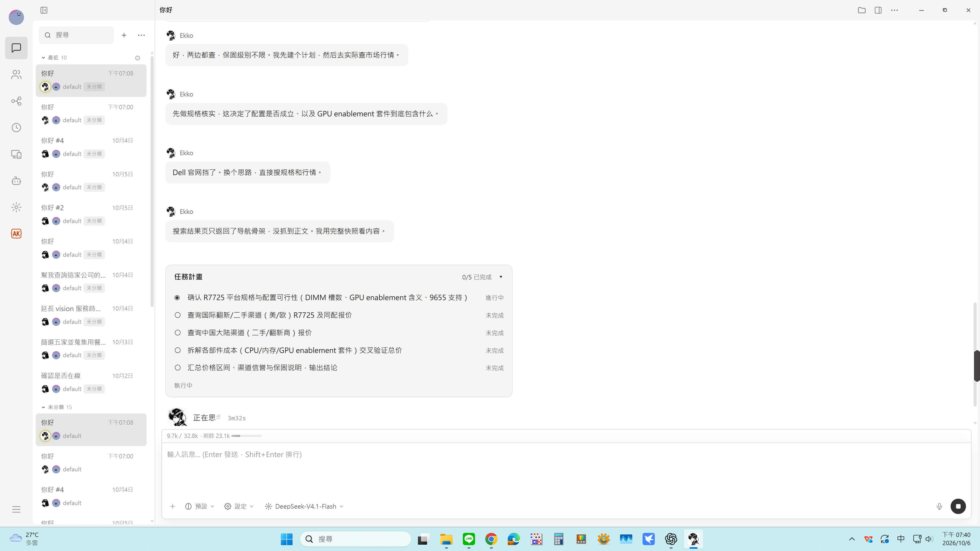Select the 查询中国大陆渠道 task radio
This screenshot has width=980, height=551.
[178, 333]
